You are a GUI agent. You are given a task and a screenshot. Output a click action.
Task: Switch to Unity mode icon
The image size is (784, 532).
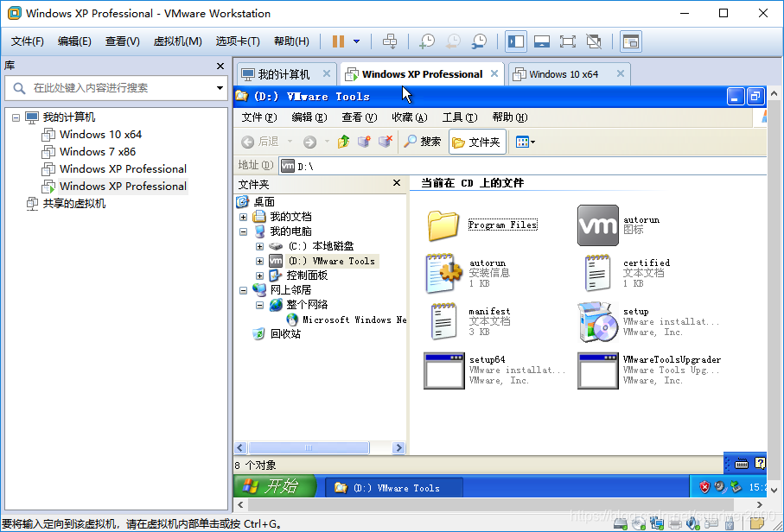594,41
